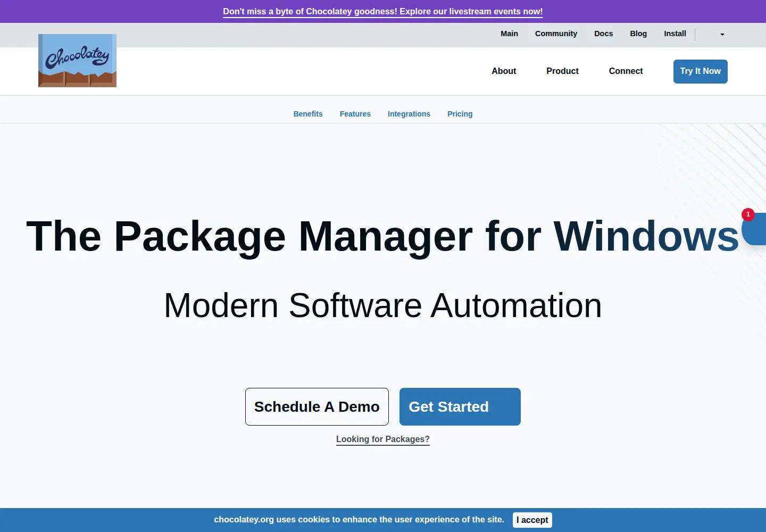Image resolution: width=766 pixels, height=532 pixels.
Task: Open the Main top nav link
Action: pos(509,34)
